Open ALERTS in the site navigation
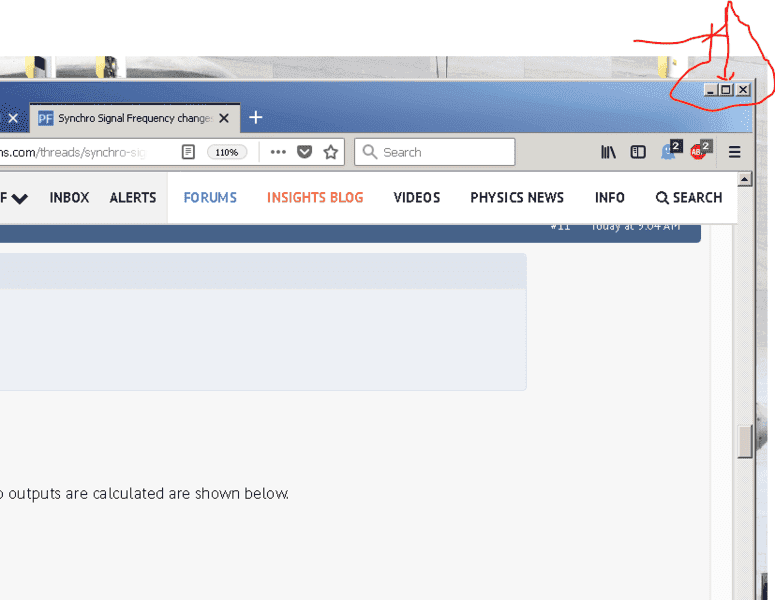This screenshot has width=775, height=600. [133, 198]
